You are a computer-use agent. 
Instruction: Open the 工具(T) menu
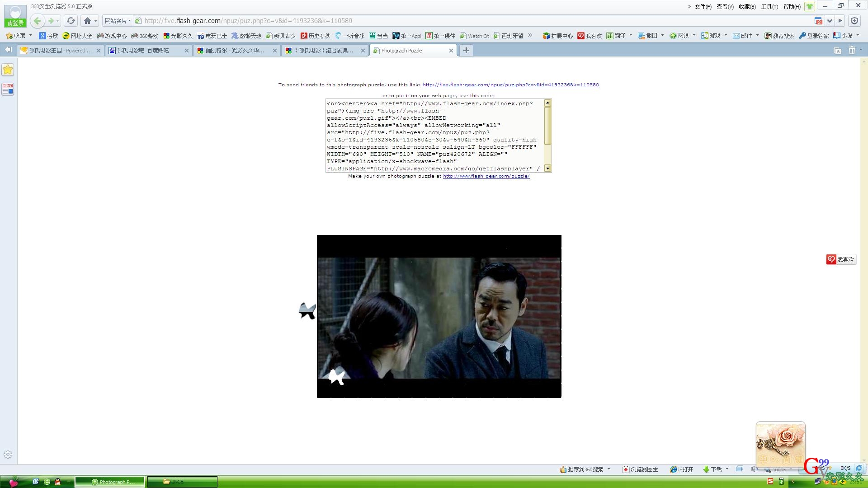[x=769, y=7]
